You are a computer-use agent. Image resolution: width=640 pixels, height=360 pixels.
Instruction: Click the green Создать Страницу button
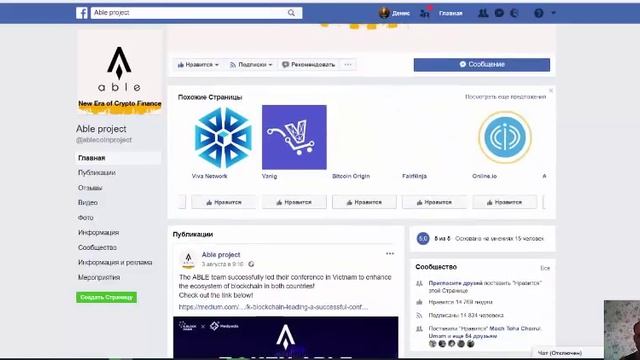pos(106,297)
